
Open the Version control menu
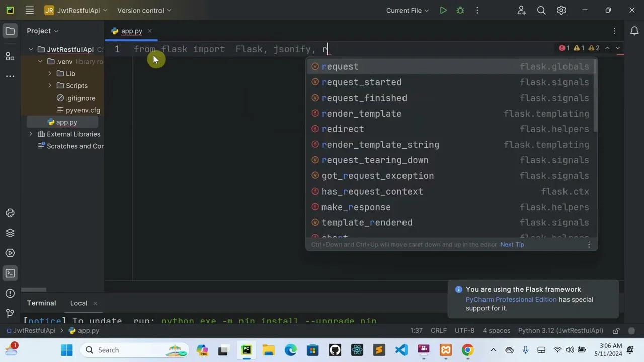(x=144, y=10)
